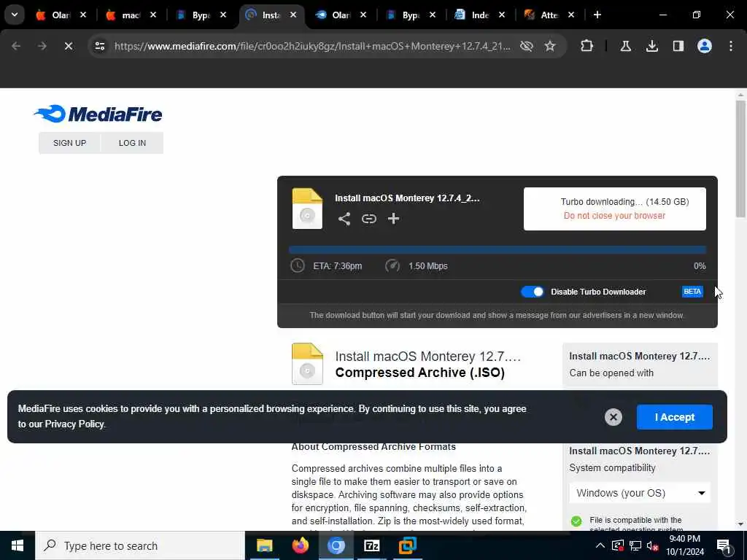Click the network tray icon
The height and width of the screenshot is (560, 747).
pyautogui.click(x=635, y=545)
